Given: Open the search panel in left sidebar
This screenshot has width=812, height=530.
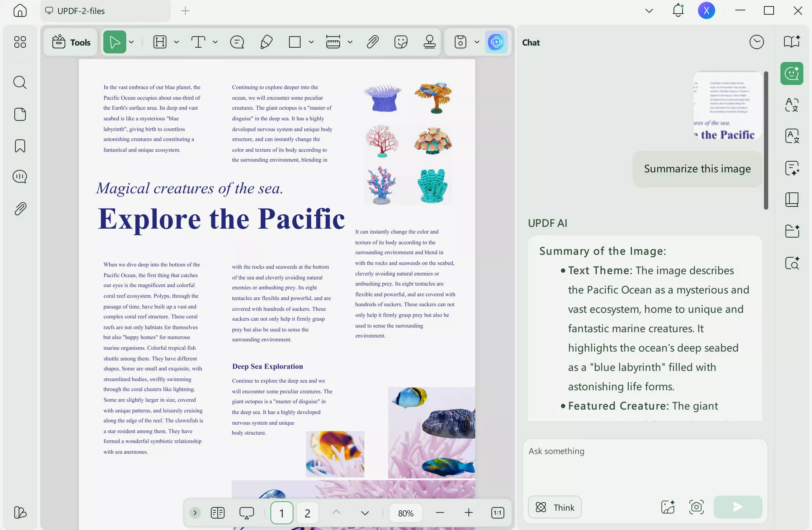Looking at the screenshot, I should pos(20,82).
